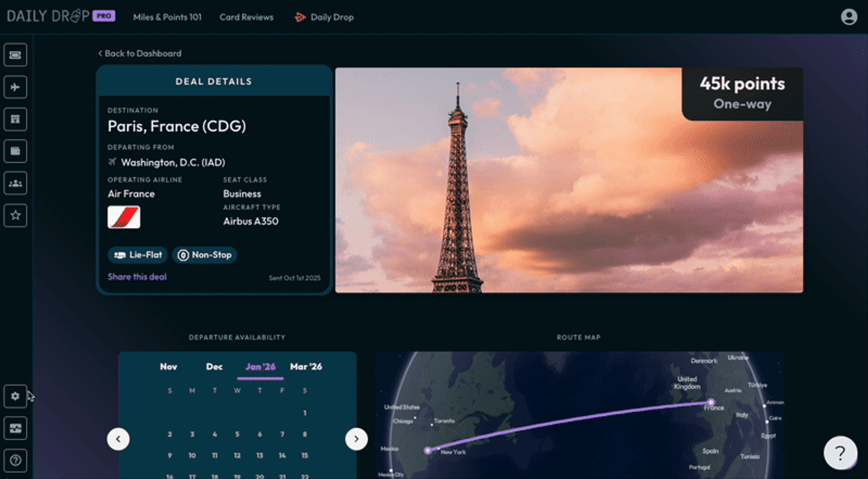This screenshot has height=479, width=868.
Task: Open the hotel building icon in sidebar
Action: (x=15, y=119)
